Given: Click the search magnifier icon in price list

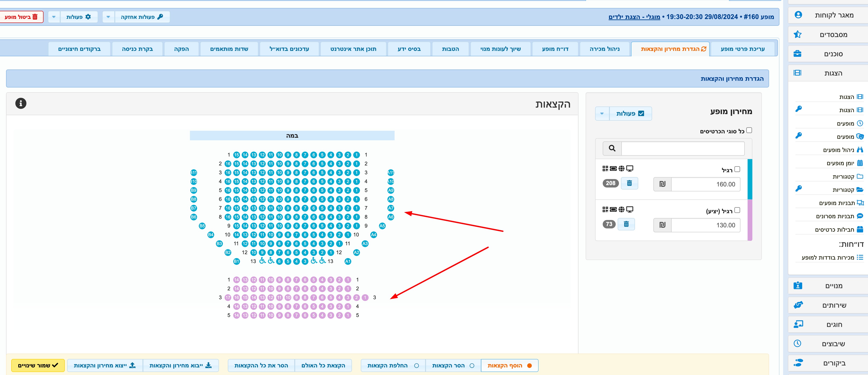Looking at the screenshot, I should click(x=612, y=148).
